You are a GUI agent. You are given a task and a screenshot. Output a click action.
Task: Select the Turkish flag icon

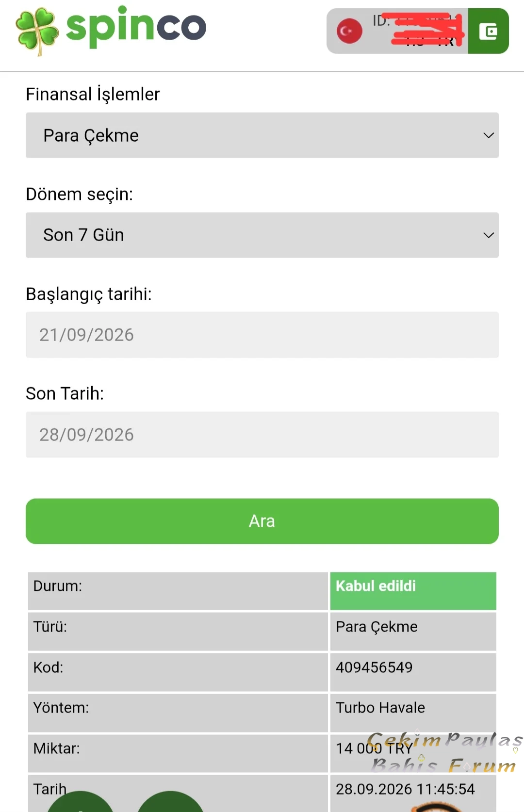(349, 31)
